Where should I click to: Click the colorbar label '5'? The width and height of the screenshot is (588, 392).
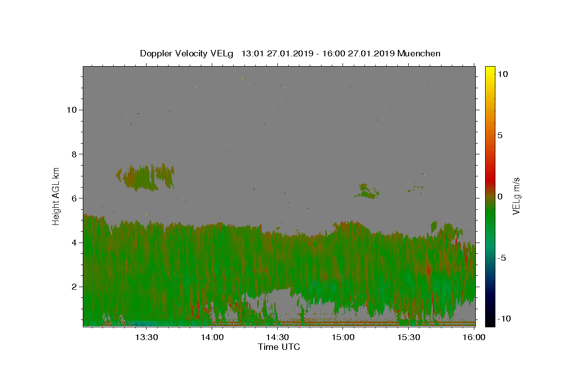(500, 135)
